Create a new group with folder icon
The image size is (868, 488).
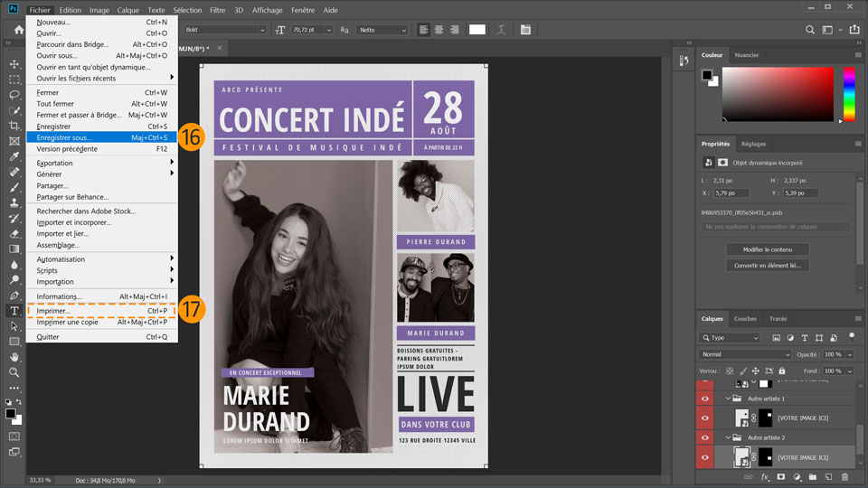point(813,476)
